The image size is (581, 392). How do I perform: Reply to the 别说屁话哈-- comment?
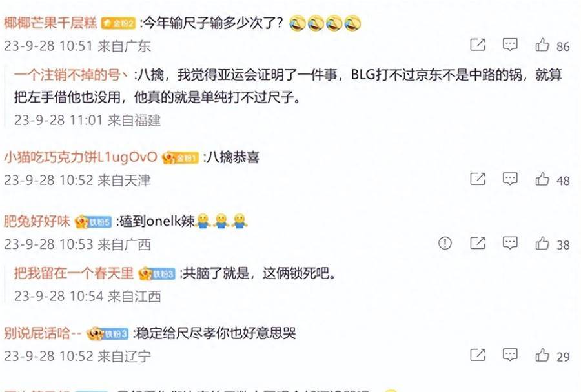510,355
